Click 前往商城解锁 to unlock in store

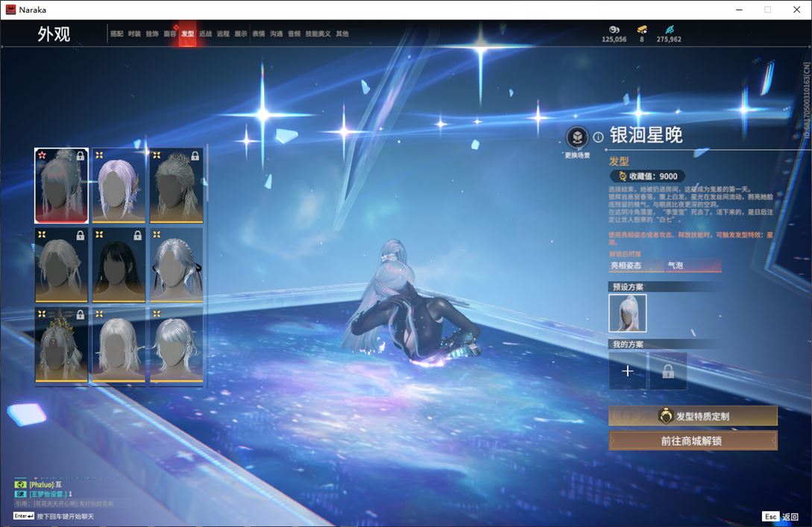(693, 441)
